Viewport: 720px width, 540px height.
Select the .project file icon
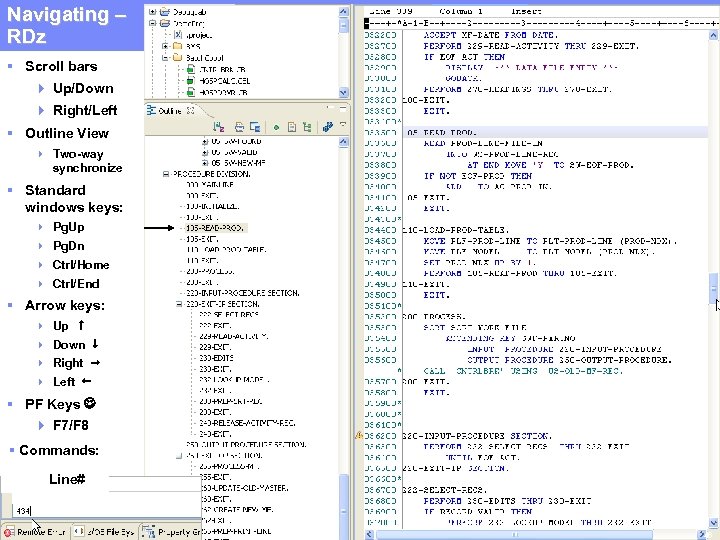point(178,34)
